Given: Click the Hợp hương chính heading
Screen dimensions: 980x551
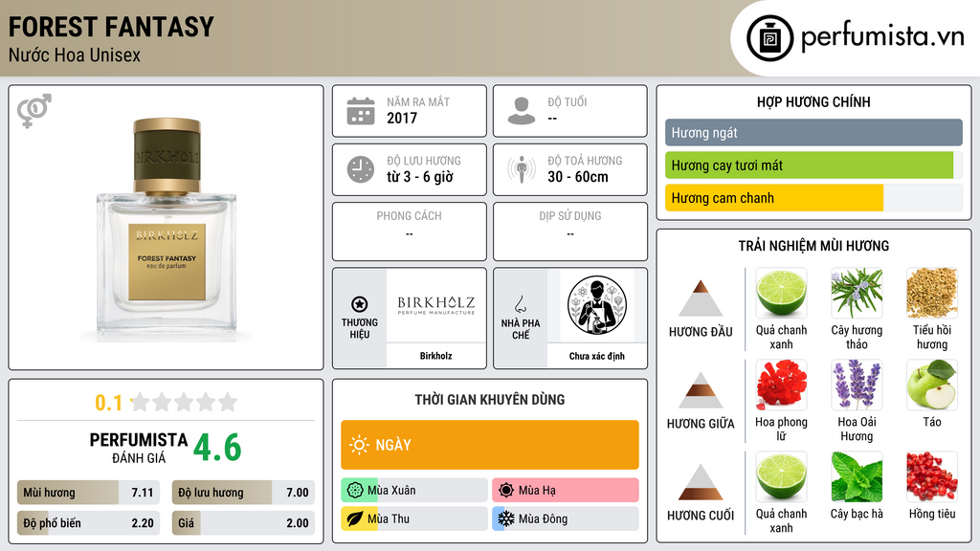Looking at the screenshot, I should click(x=813, y=101).
